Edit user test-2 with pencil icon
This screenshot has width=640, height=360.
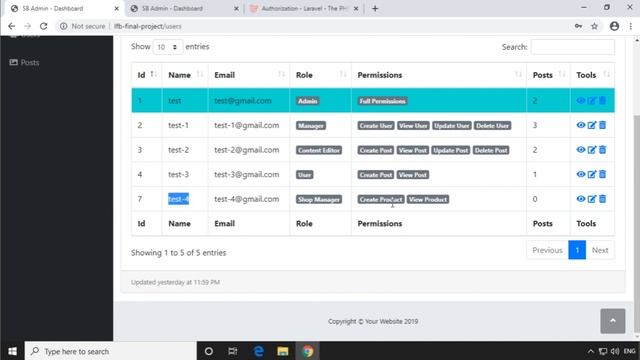pyautogui.click(x=592, y=149)
